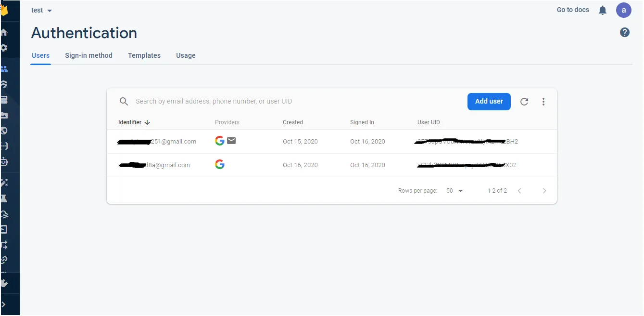
Task: Select the Authentication people icon in the sidebar
Action: tap(4, 69)
